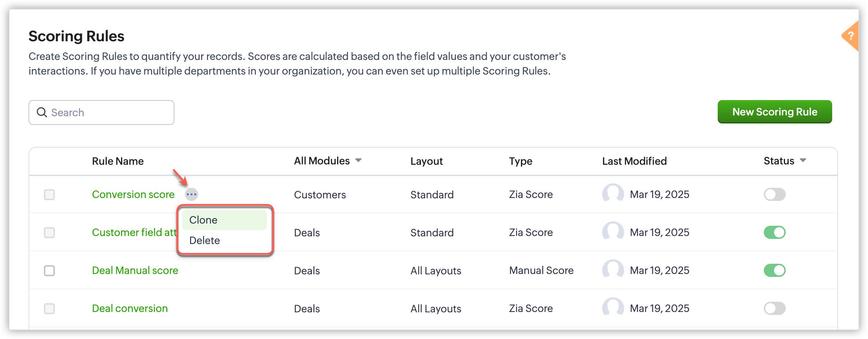Click the user avatar in Conversion score row
Image resolution: width=868 pixels, height=339 pixels.
(613, 194)
